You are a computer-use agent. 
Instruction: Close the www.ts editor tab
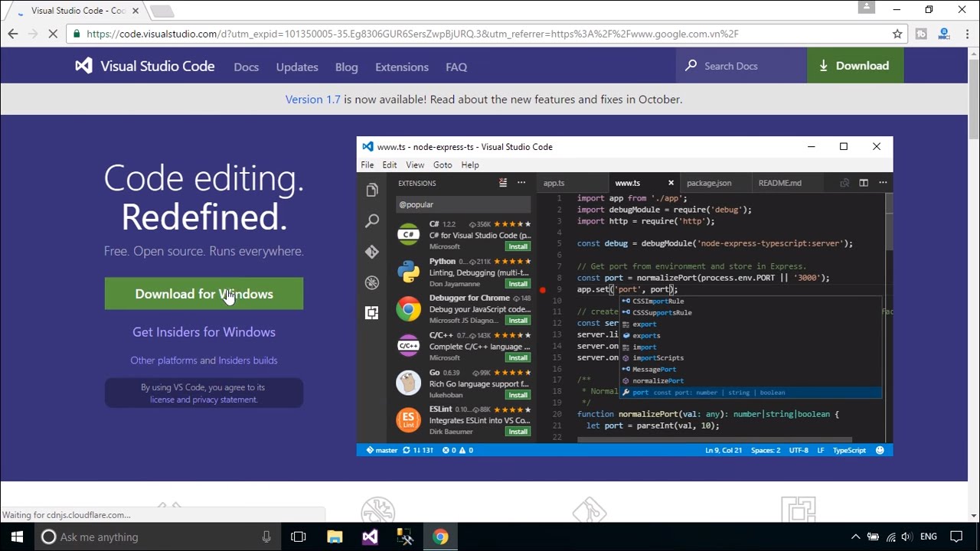(671, 183)
